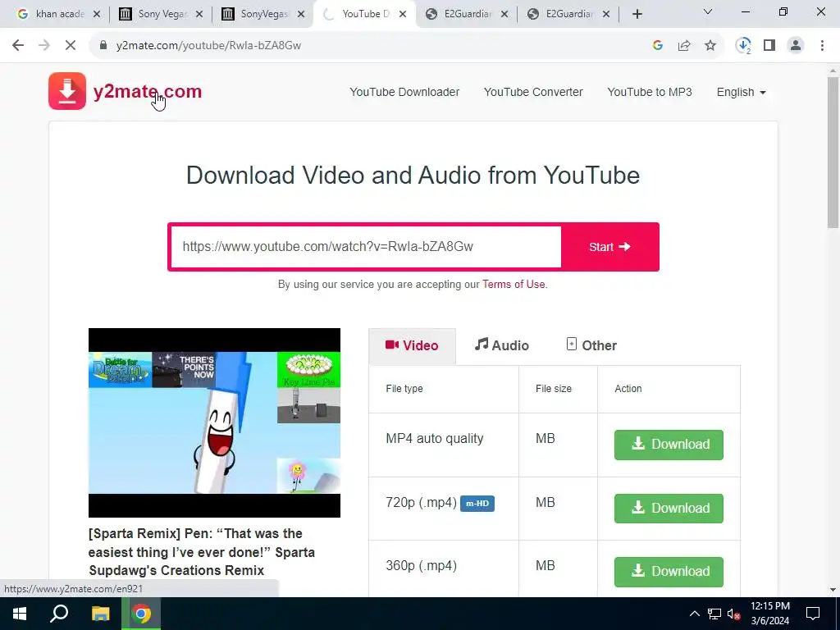Screen dimensions: 840x630
Task: Click the 'Action' column header
Action: [x=628, y=389]
